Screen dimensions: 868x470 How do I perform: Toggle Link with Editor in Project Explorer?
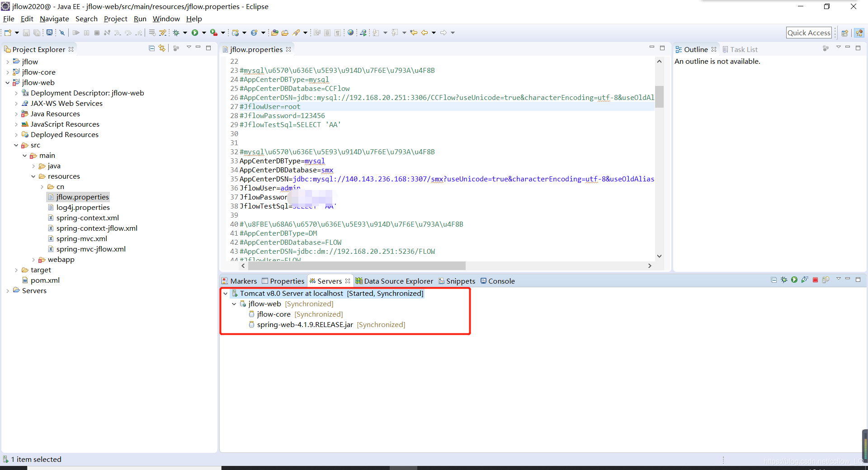tap(162, 48)
